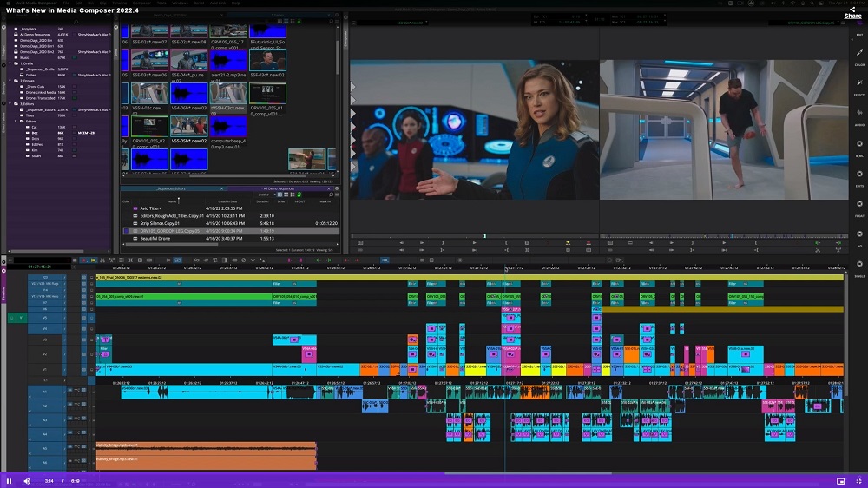Select SSF-03c*.new.02 clip thumbnail

(267, 61)
